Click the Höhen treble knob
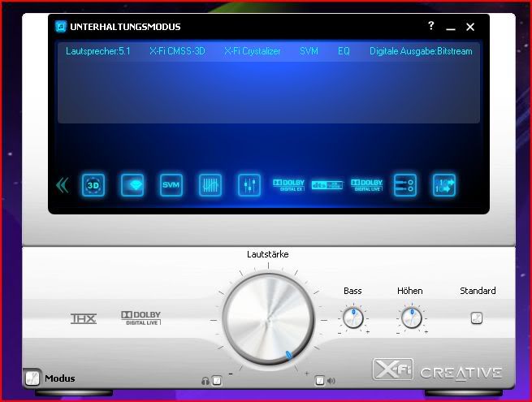Image resolution: width=532 pixels, height=402 pixels. [x=411, y=318]
